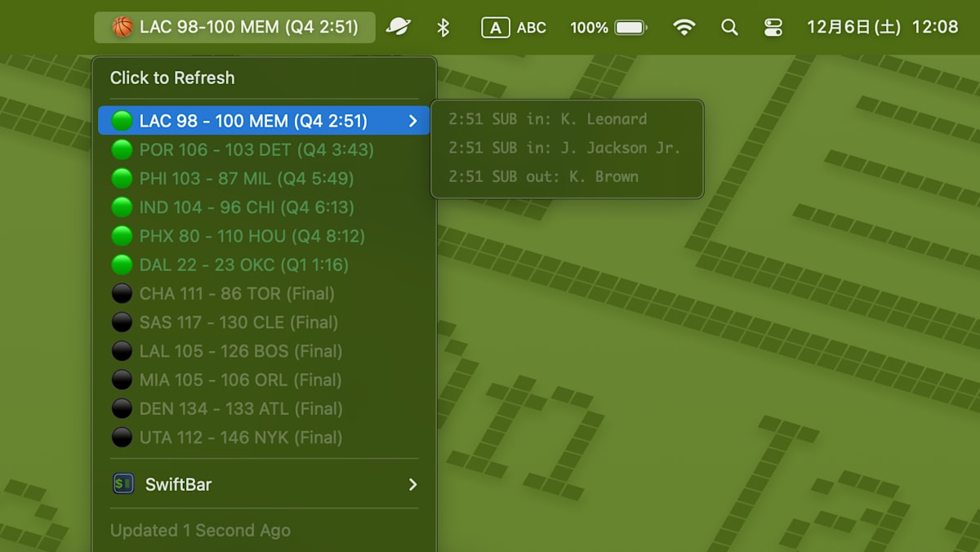Click the Saturn planet menu bar icon

[399, 27]
